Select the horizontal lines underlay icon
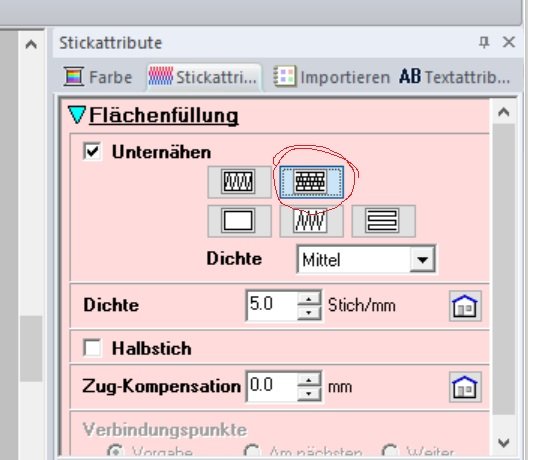 383,221
